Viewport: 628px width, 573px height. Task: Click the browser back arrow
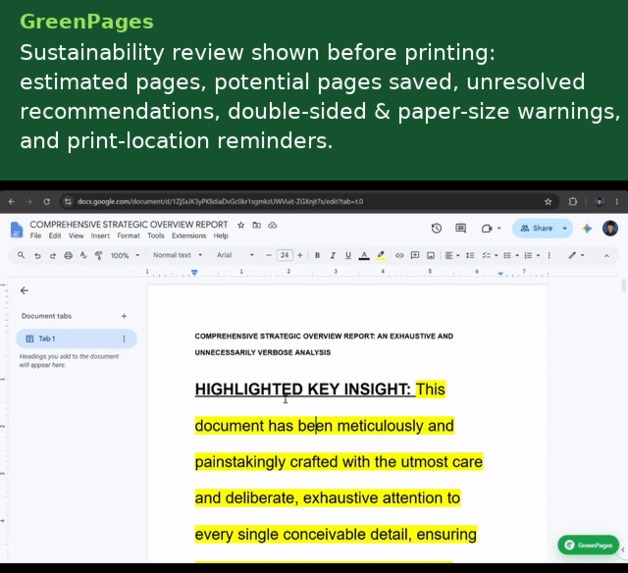point(11,202)
